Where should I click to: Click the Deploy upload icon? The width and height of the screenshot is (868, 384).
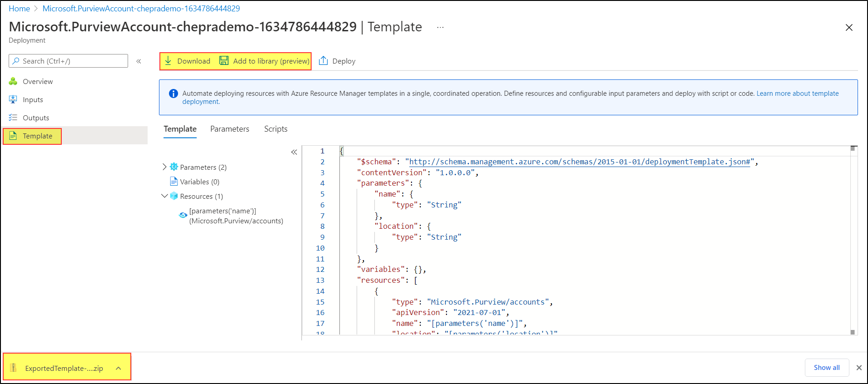pyautogui.click(x=323, y=61)
